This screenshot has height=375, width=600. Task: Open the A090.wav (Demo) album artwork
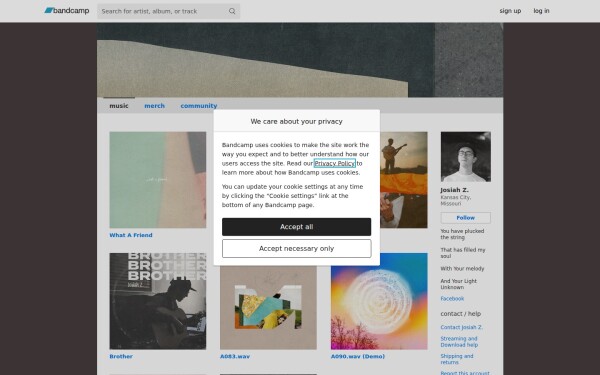point(379,301)
